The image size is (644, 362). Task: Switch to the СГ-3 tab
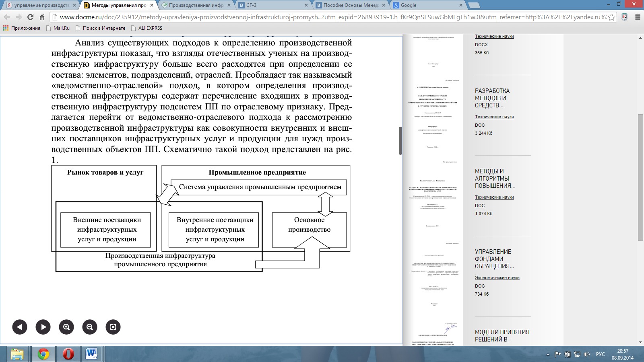[273, 5]
